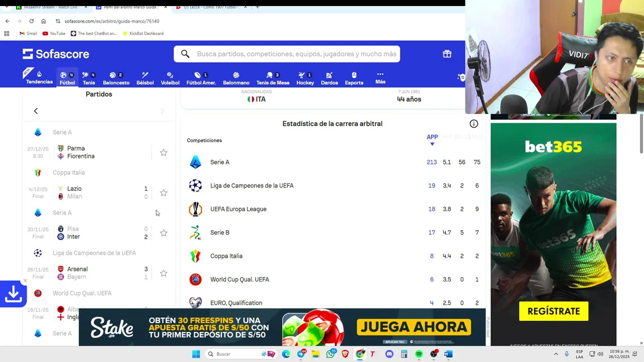
Task: Open WhatsApp from the taskbar
Action: click(331, 354)
